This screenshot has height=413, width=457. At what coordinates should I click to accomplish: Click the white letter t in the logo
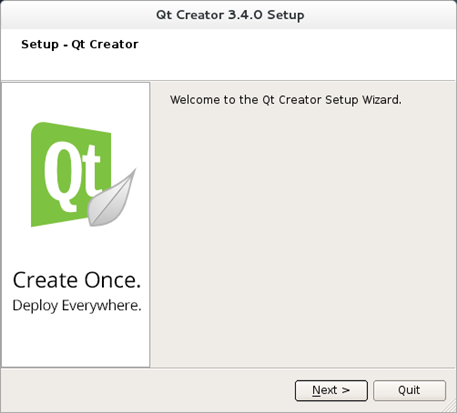point(91,173)
